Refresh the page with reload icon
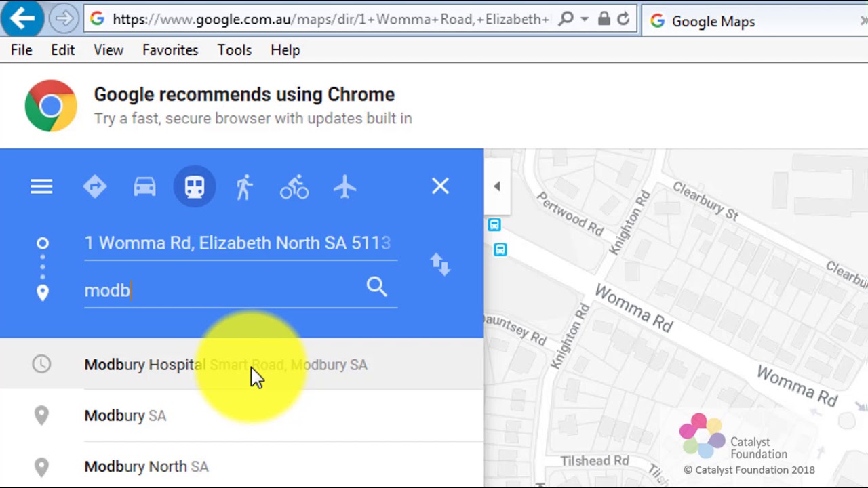Image resolution: width=868 pixels, height=488 pixels. (623, 19)
